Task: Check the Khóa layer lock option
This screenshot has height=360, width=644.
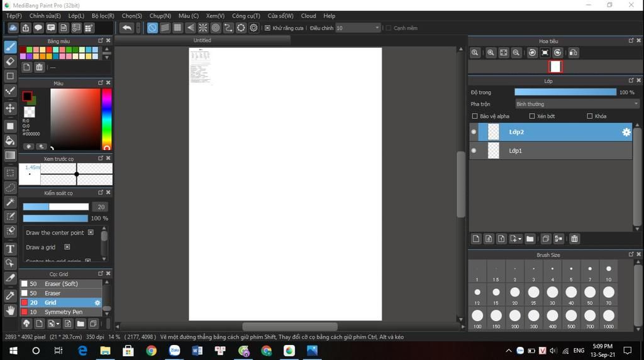Action: pos(589,116)
